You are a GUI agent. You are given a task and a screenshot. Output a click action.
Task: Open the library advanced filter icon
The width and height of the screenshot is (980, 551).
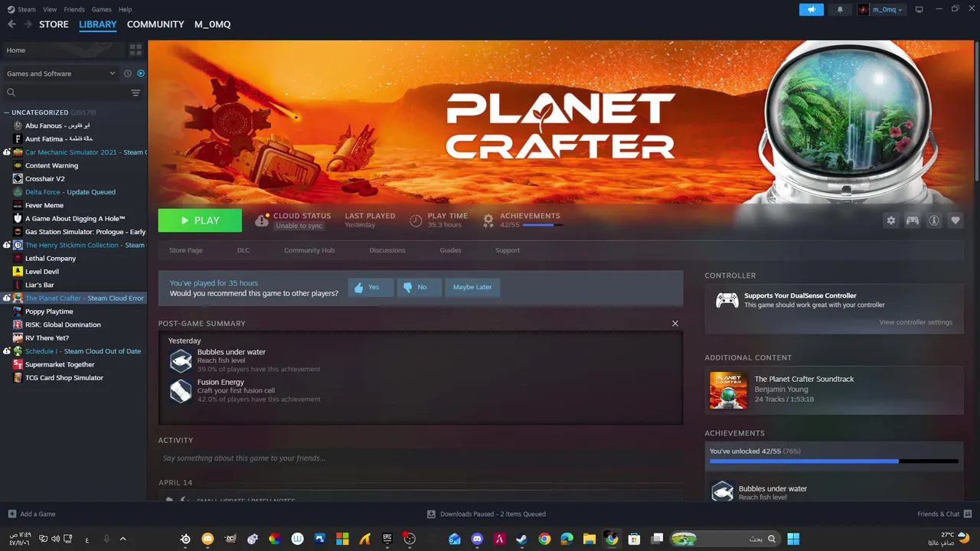(x=136, y=93)
